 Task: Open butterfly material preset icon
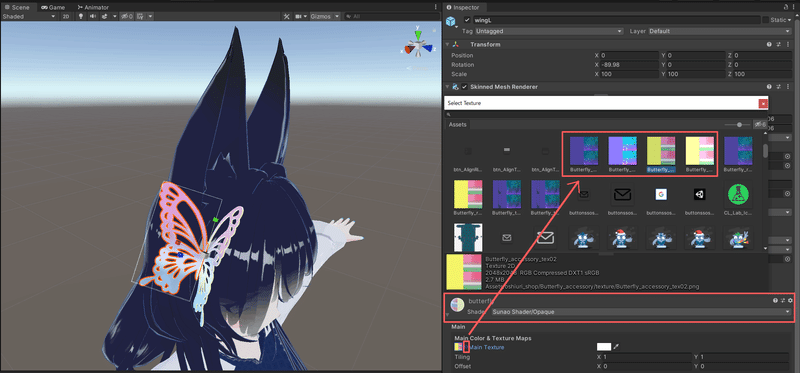[x=783, y=301]
